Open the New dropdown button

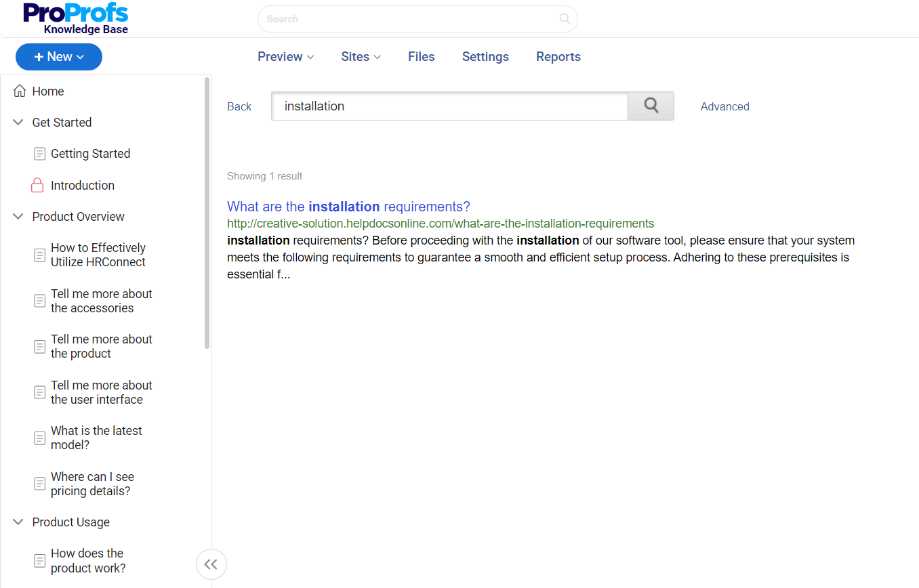pos(59,57)
